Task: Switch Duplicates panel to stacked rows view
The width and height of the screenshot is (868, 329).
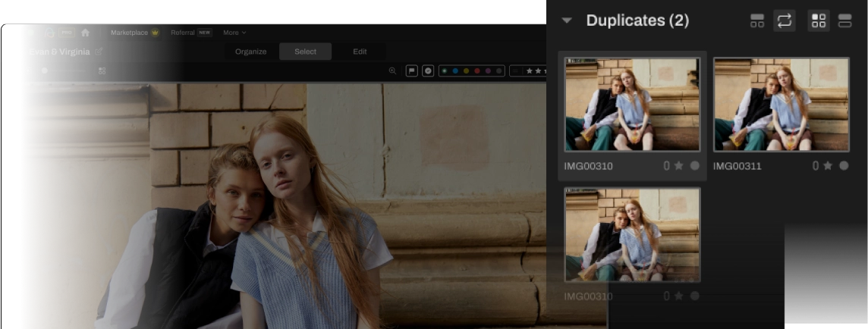Action: [x=844, y=20]
